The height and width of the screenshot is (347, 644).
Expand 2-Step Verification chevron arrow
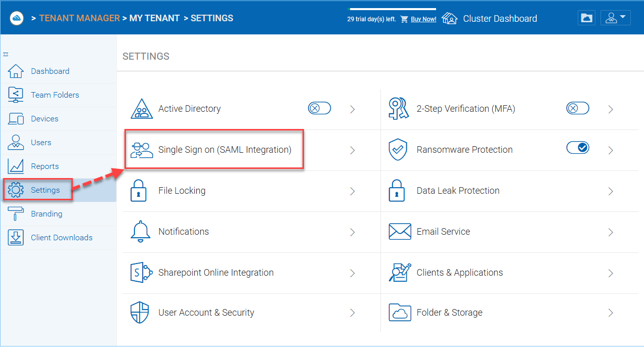(x=611, y=109)
